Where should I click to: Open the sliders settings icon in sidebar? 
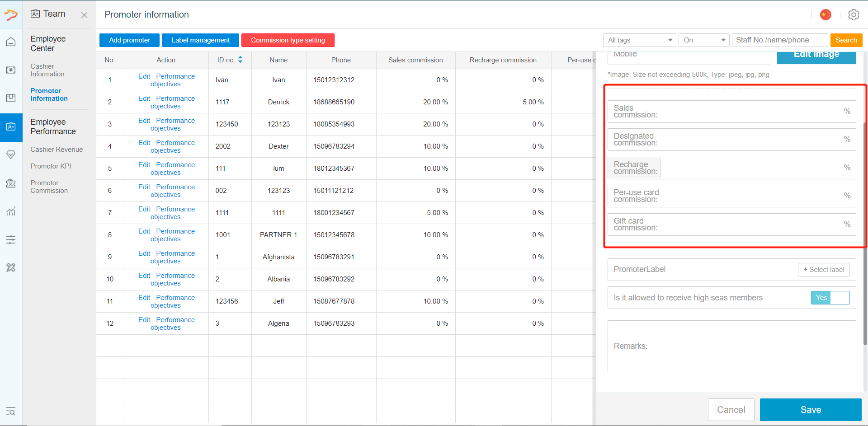click(x=11, y=239)
